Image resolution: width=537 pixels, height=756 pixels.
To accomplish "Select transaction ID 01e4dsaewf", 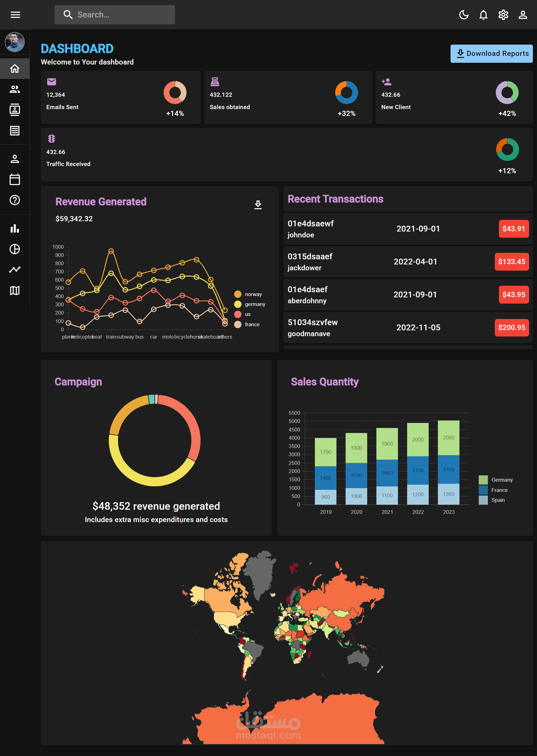I will 311,224.
